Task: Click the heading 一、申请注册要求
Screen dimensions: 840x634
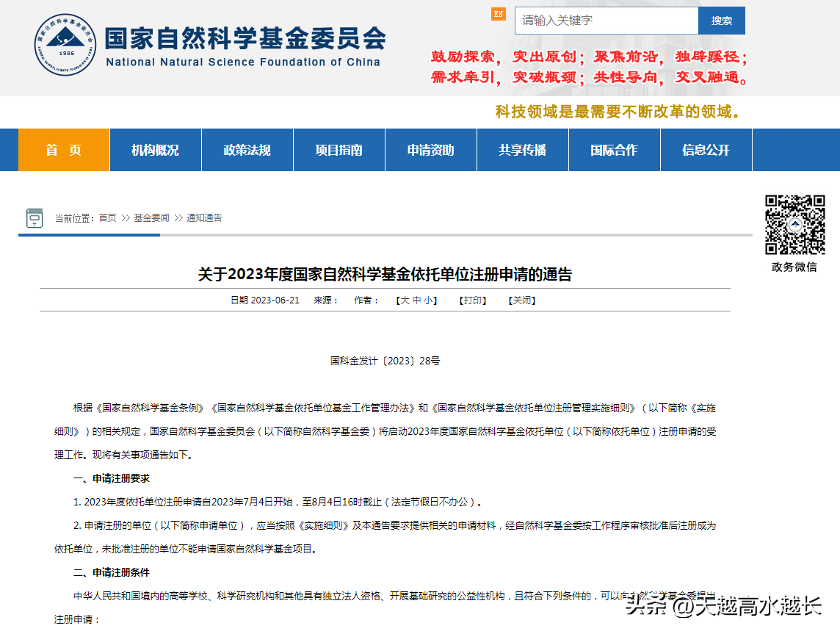Action: pos(112,478)
